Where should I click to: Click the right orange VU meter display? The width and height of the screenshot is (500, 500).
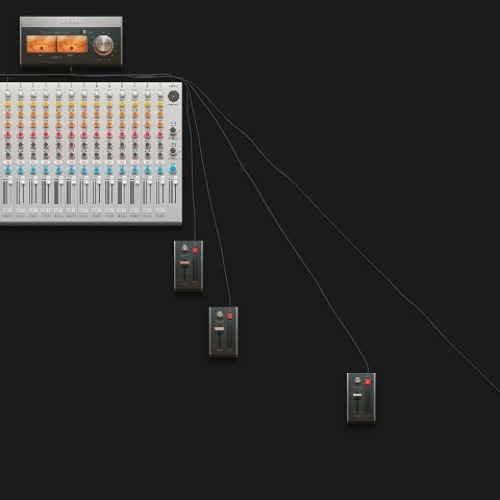pos(72,44)
